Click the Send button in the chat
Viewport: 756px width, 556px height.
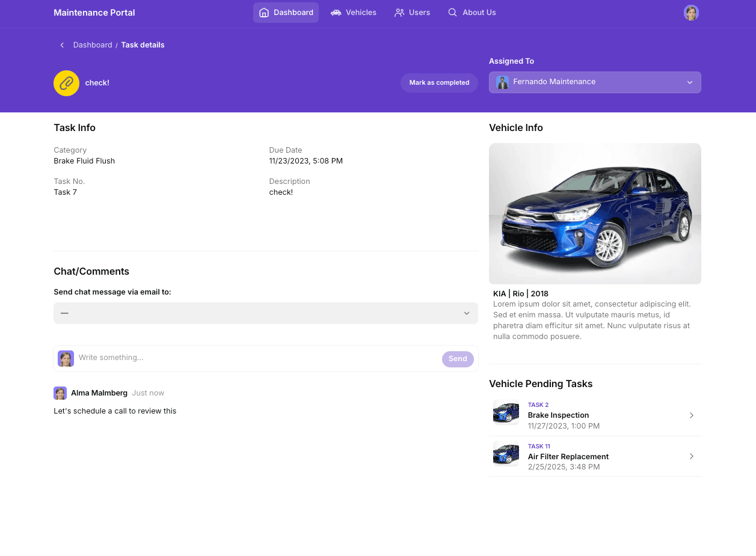pyautogui.click(x=458, y=358)
